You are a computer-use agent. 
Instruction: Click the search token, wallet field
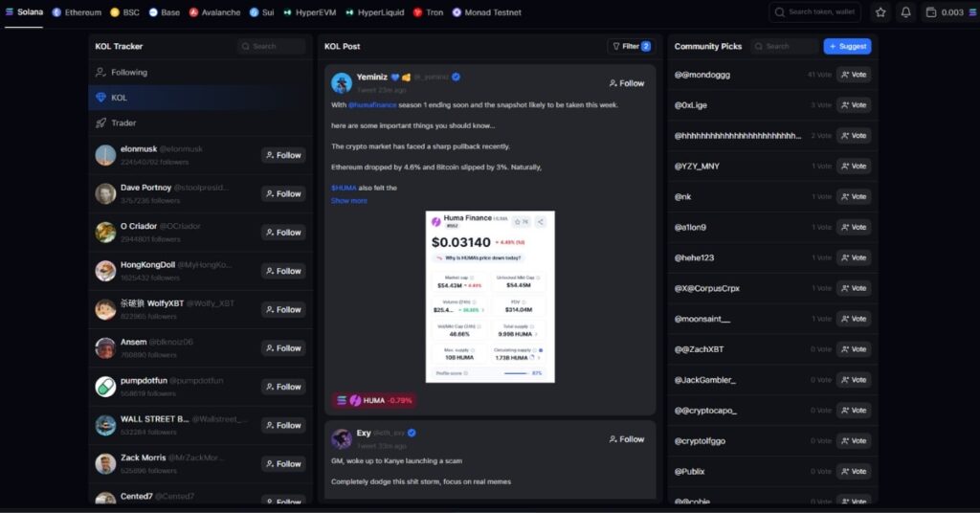click(x=815, y=11)
